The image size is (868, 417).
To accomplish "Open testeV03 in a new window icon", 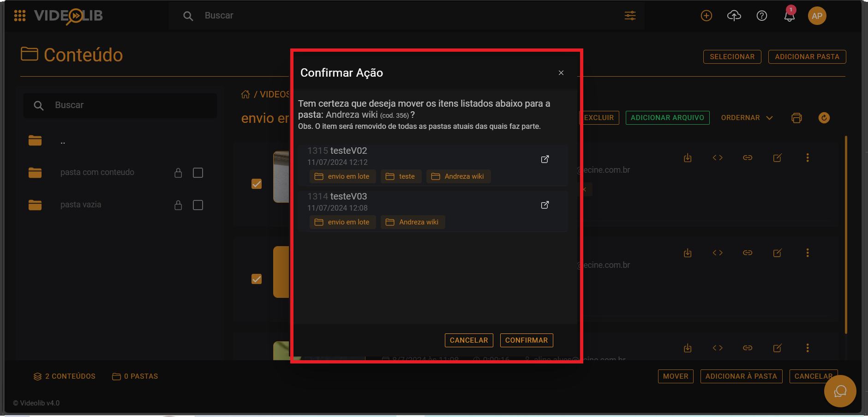I will 545,205.
